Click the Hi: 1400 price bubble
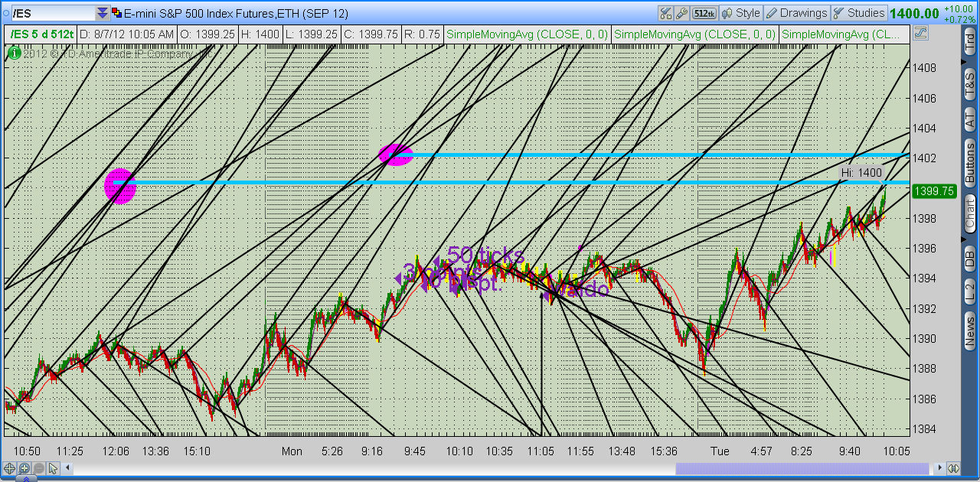Viewport: 980px width, 482px height. 861,173
